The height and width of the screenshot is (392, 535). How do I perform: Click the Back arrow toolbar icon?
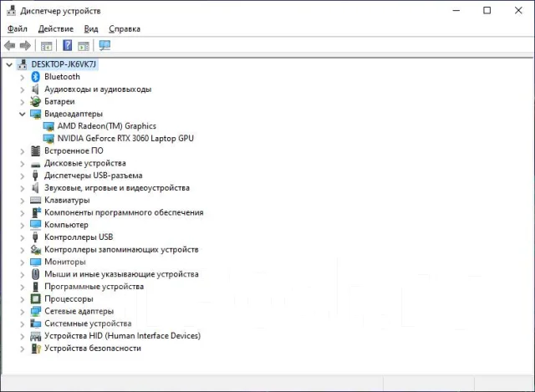(9, 45)
